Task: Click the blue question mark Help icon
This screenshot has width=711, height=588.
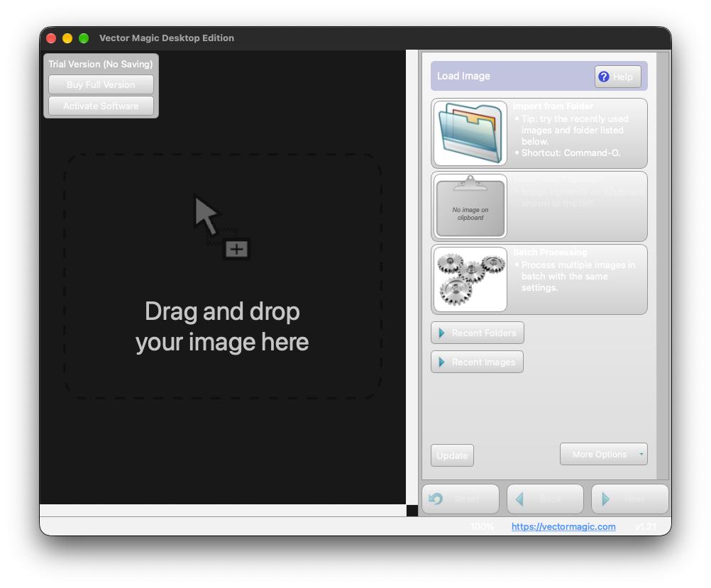Action: point(604,77)
